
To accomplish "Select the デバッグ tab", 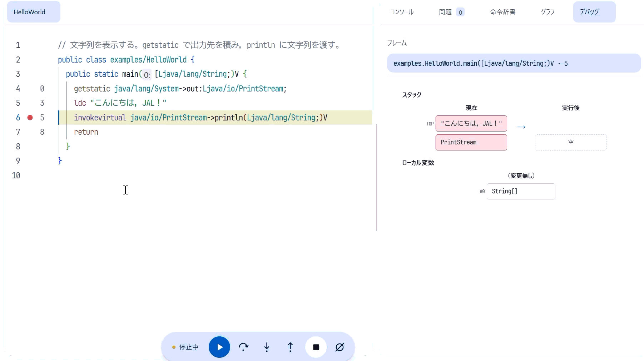I will (594, 12).
